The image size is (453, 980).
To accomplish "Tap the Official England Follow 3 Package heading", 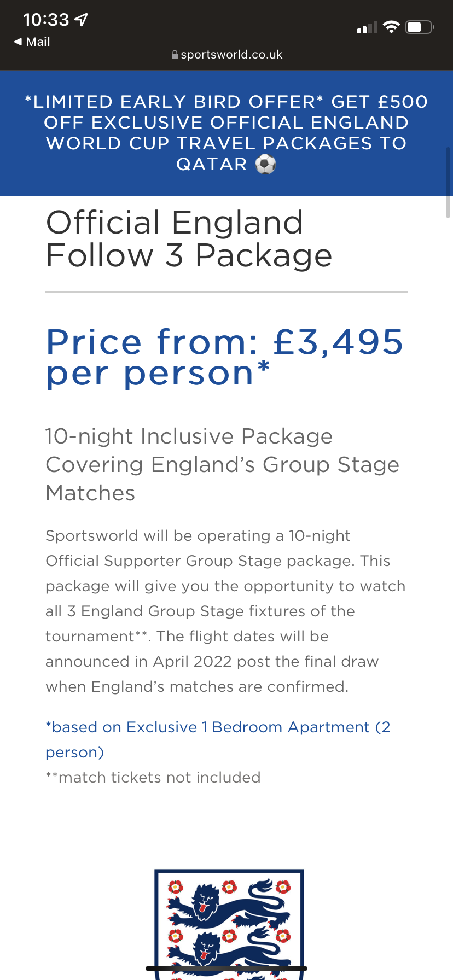I will tap(189, 239).
